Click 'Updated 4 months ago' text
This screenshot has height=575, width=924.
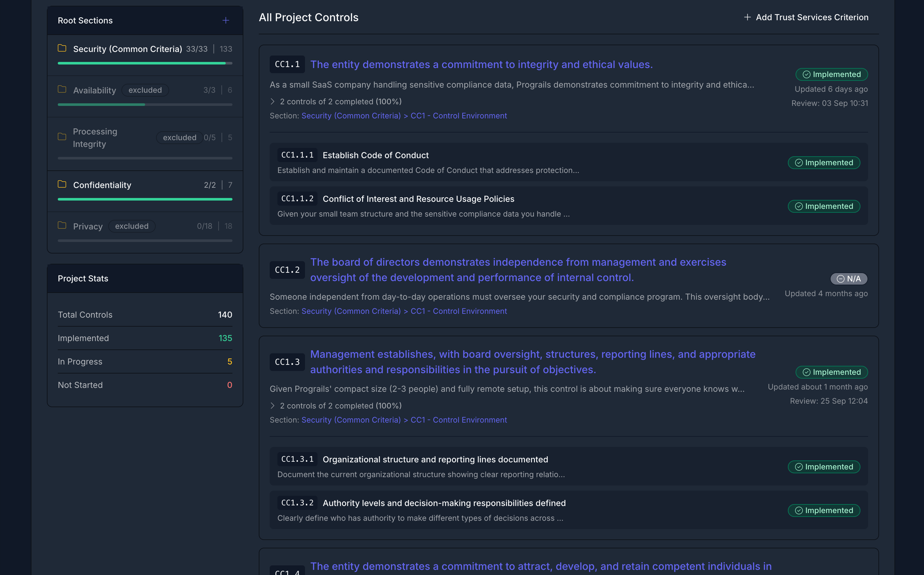pos(826,294)
